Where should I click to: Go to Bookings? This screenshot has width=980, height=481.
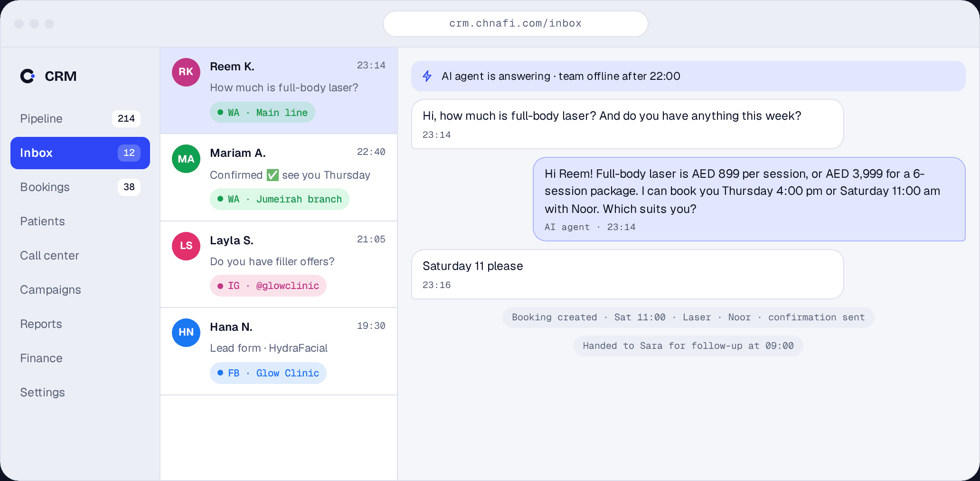(80, 187)
